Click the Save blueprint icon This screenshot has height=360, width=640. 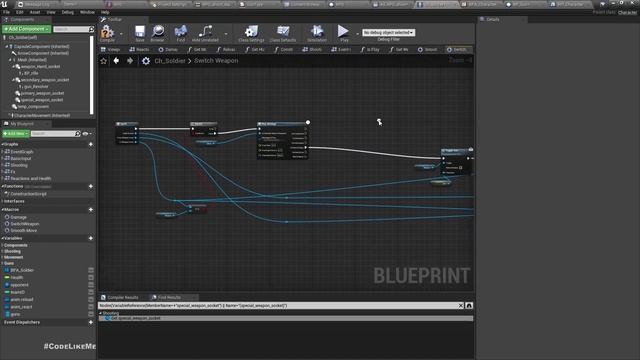[x=140, y=31]
